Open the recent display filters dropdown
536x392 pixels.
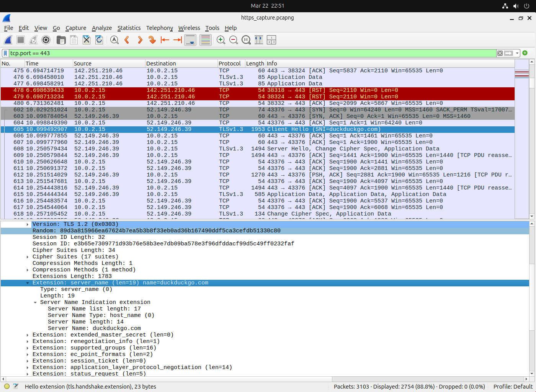pyautogui.click(x=517, y=53)
